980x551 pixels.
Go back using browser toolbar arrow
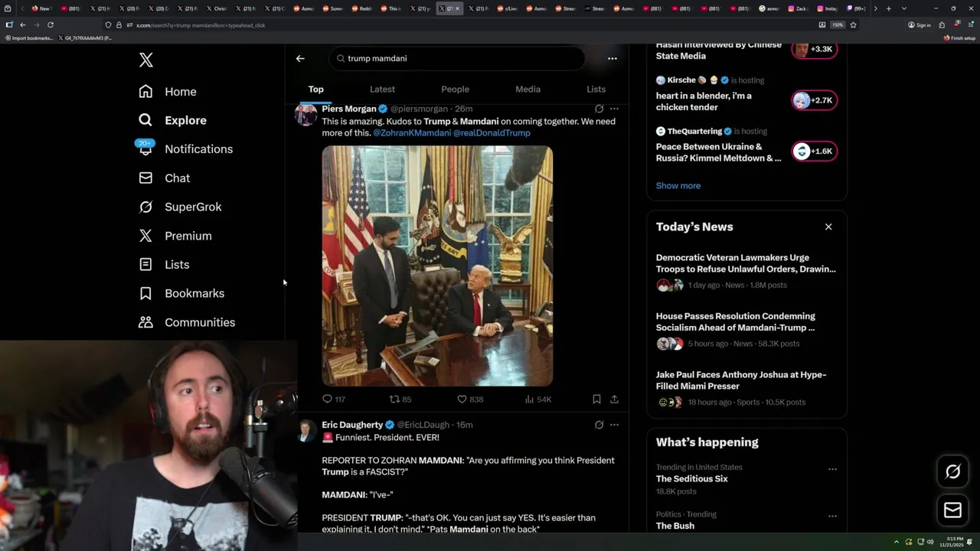(22, 25)
